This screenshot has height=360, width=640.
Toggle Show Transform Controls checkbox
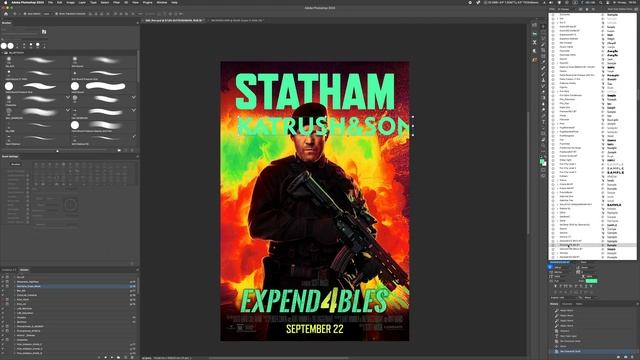[x=57, y=13]
